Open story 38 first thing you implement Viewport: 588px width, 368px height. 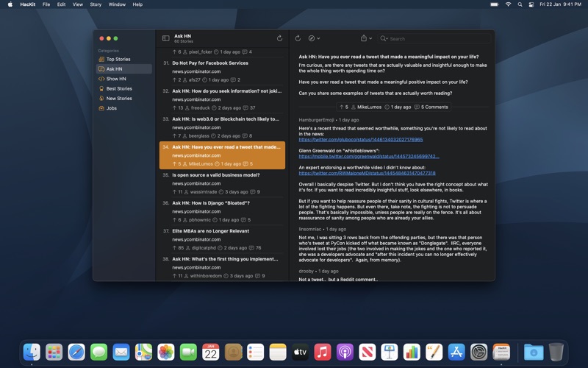click(223, 267)
